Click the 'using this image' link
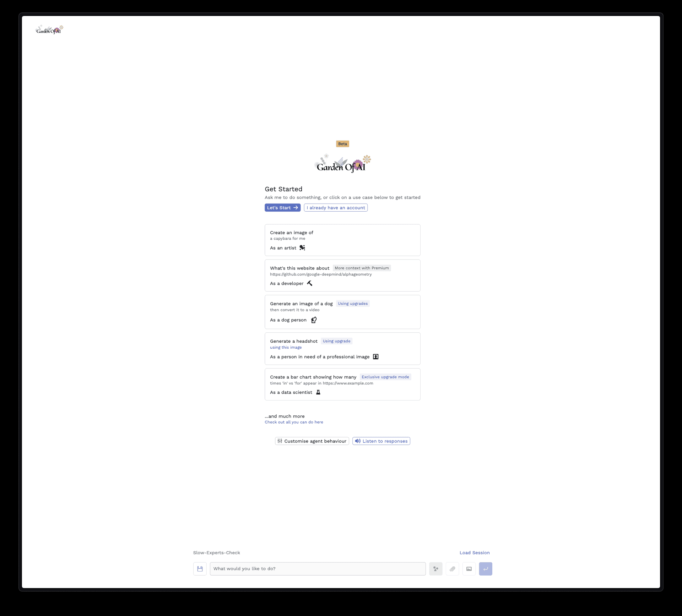The image size is (682, 616). tap(286, 348)
